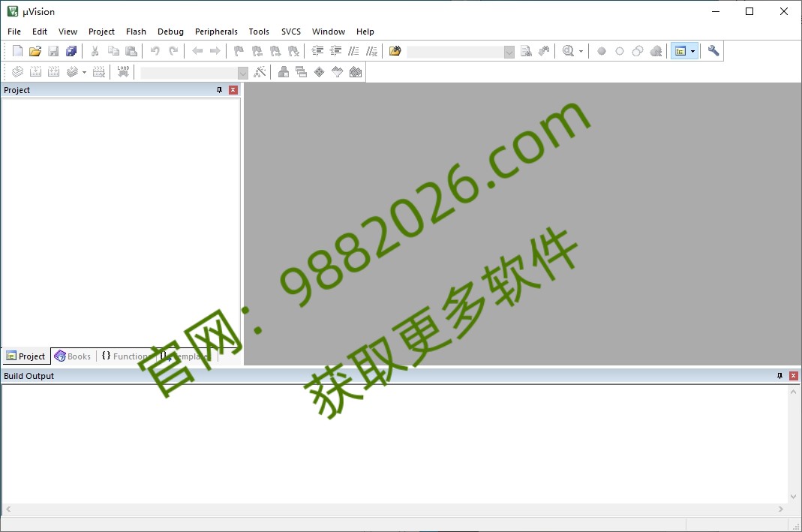The height and width of the screenshot is (532, 802).
Task: Expand the find text combo box arrow
Action: tap(509, 53)
